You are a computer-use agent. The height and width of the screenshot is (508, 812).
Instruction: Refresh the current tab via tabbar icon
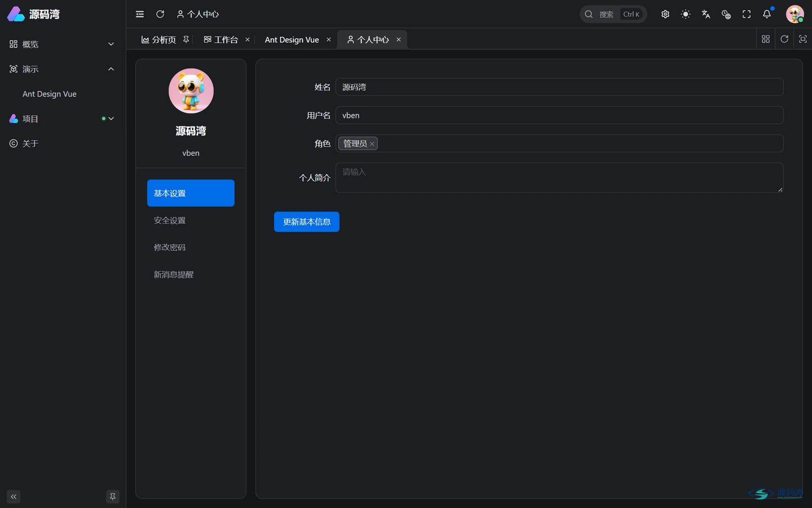pyautogui.click(x=784, y=39)
